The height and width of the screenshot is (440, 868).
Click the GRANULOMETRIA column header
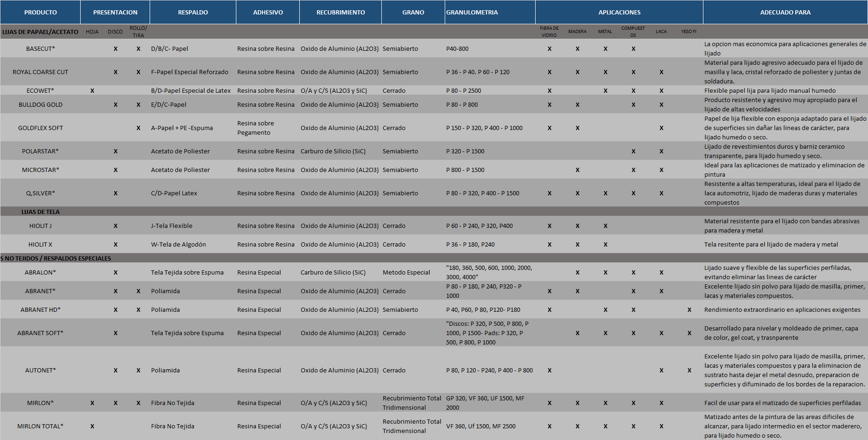point(472,12)
